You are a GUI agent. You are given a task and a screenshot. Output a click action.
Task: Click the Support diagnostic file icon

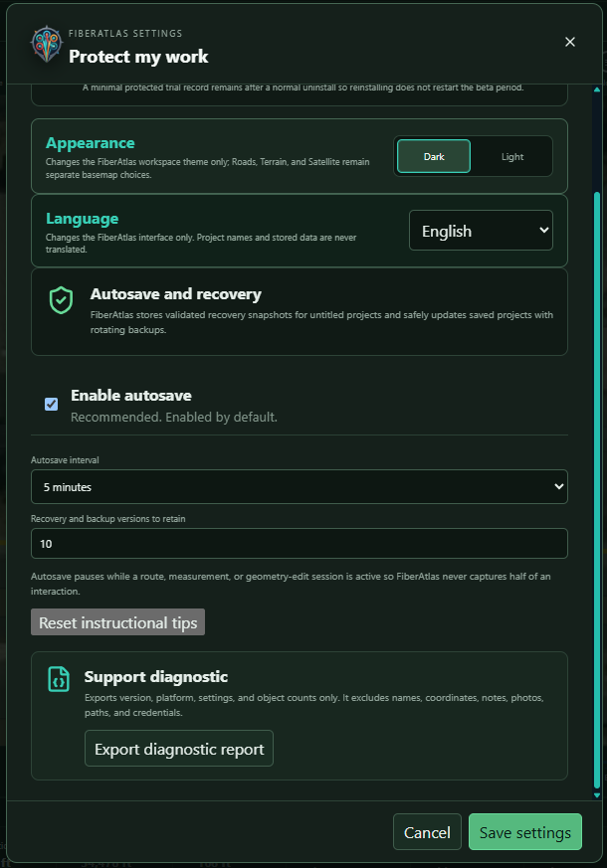[x=59, y=679]
